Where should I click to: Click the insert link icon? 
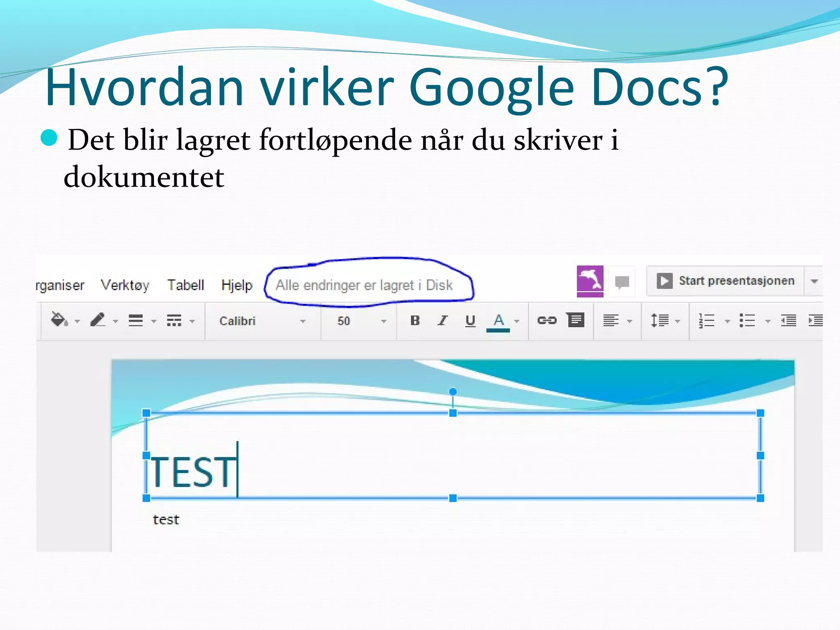click(x=547, y=320)
